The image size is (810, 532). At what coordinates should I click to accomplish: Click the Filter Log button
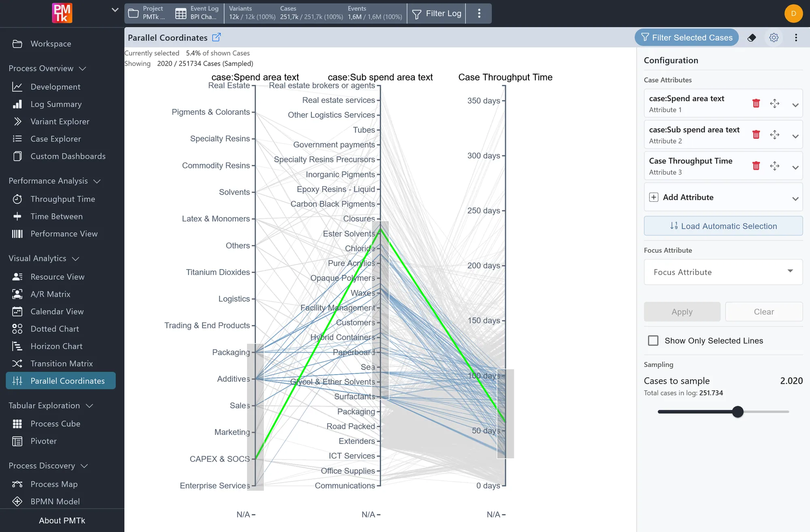pos(437,13)
